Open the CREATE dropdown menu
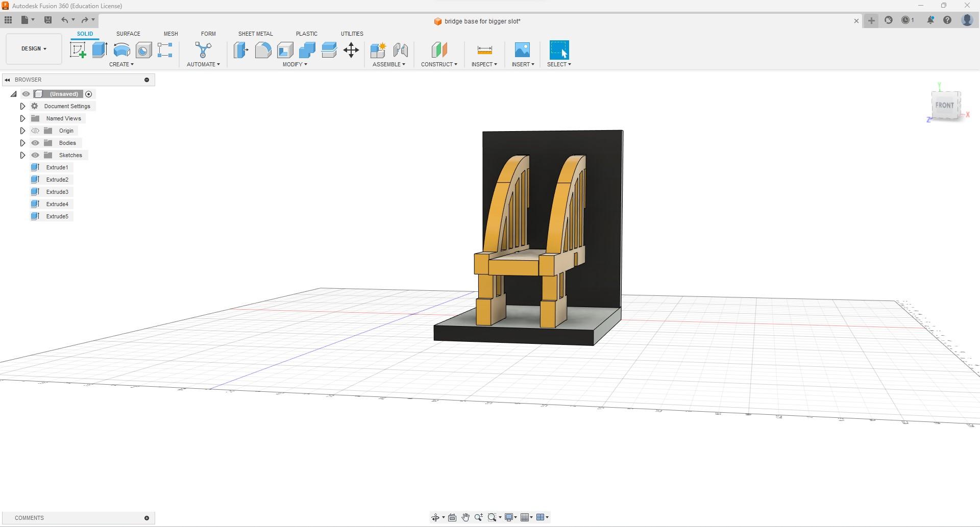The height and width of the screenshot is (527, 980). pos(121,64)
